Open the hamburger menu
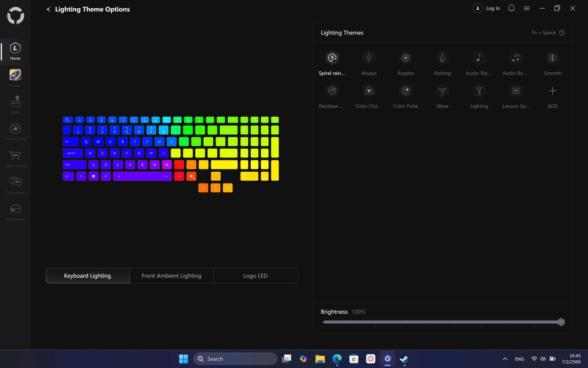 click(x=527, y=8)
